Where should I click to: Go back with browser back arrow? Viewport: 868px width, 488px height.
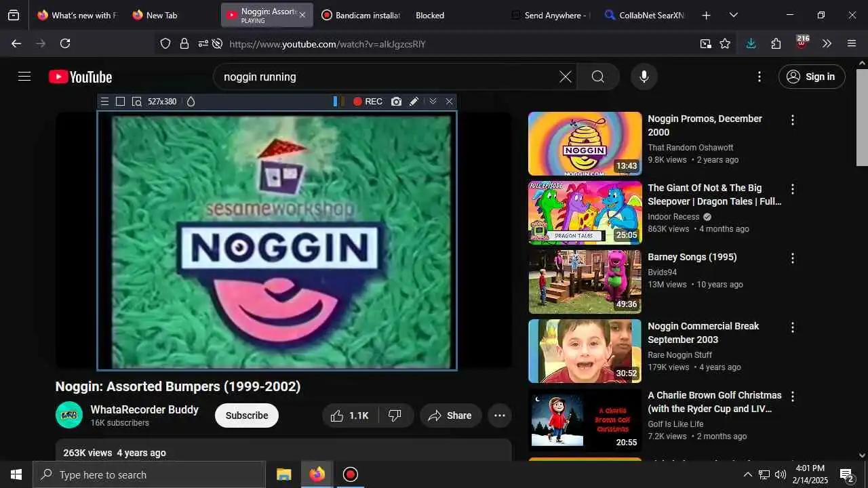[x=16, y=43]
